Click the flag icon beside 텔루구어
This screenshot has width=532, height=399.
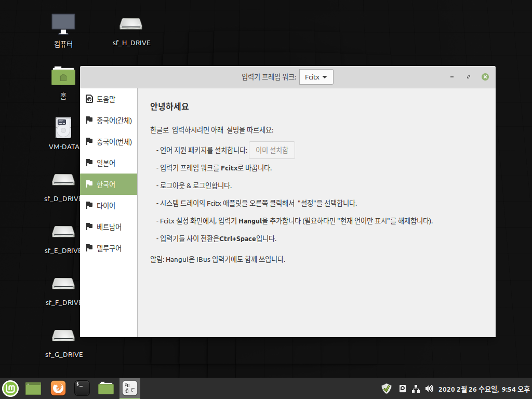pyautogui.click(x=89, y=248)
